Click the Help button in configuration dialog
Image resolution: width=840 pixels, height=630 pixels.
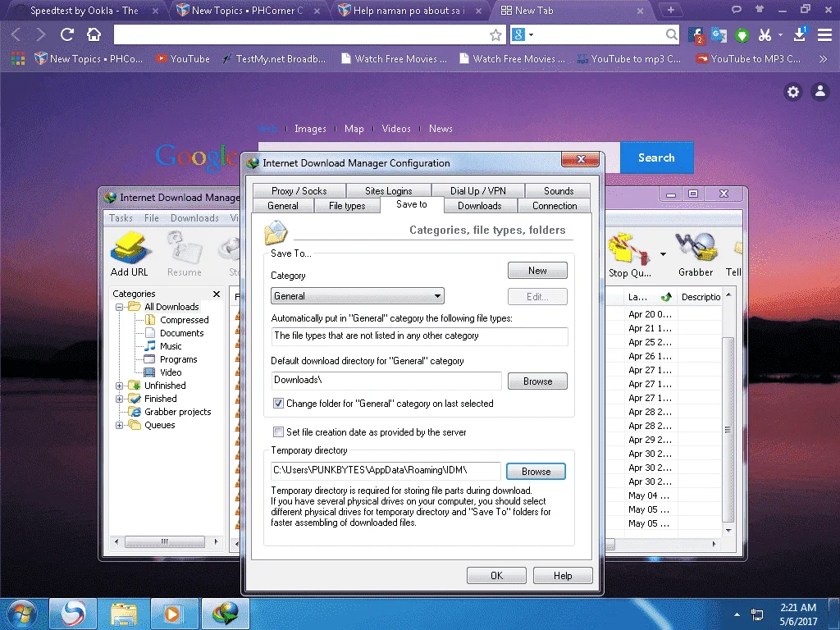[x=563, y=575]
